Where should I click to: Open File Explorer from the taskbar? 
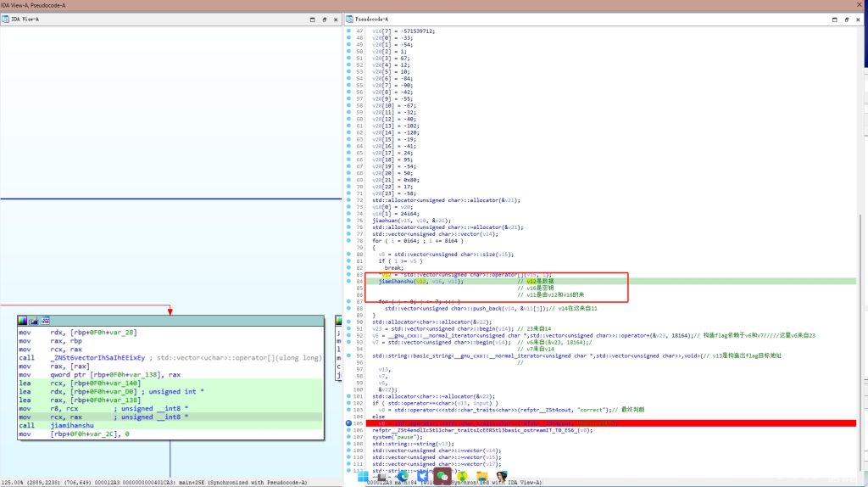click(x=482, y=477)
